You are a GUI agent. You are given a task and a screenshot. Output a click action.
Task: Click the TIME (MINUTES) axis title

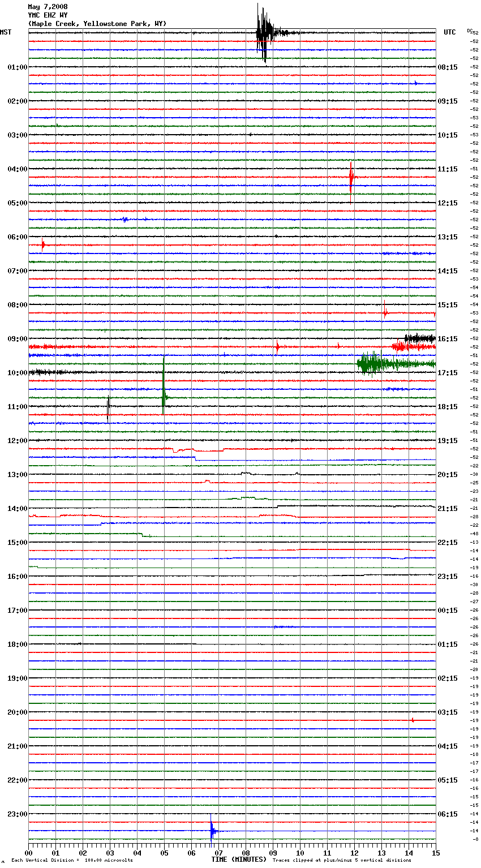point(239,860)
